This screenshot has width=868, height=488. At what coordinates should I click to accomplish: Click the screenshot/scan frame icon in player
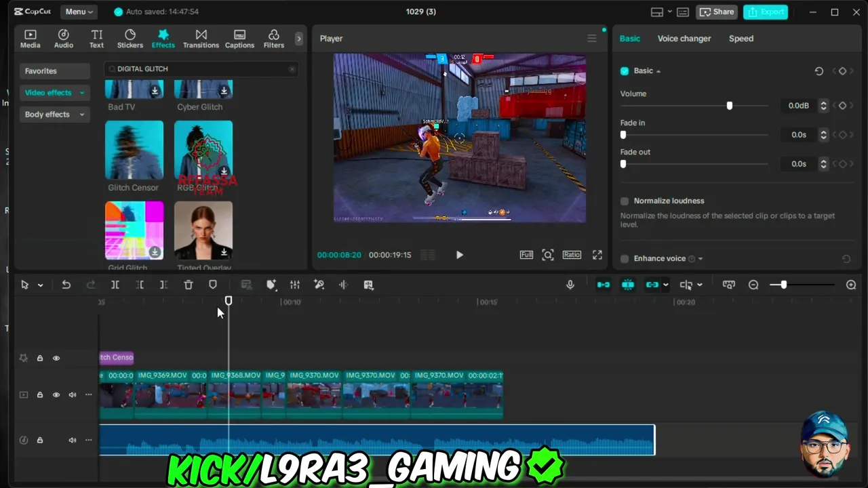(x=548, y=255)
